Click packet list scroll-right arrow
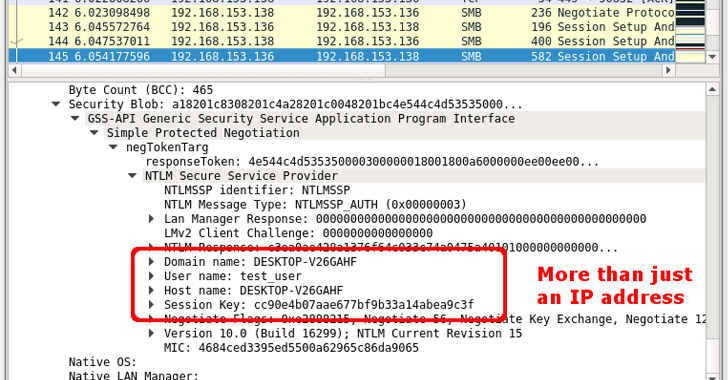This screenshot has width=728, height=380. [669, 70]
